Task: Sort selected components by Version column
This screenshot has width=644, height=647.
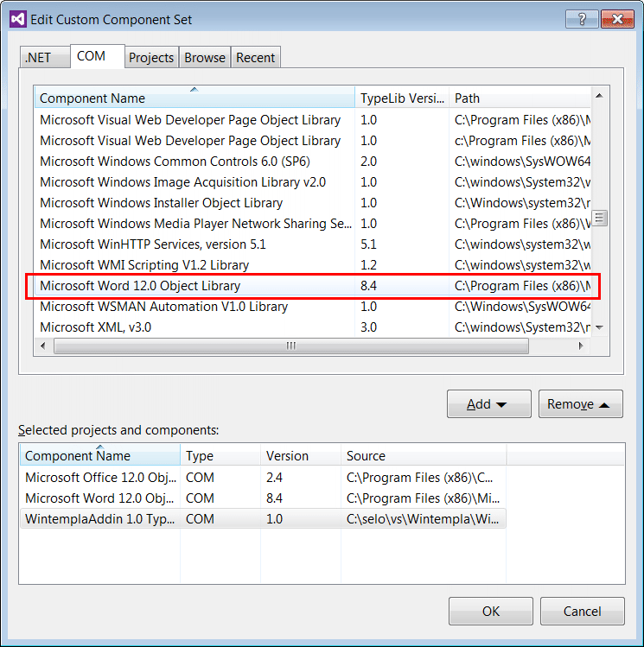Action: click(x=301, y=455)
